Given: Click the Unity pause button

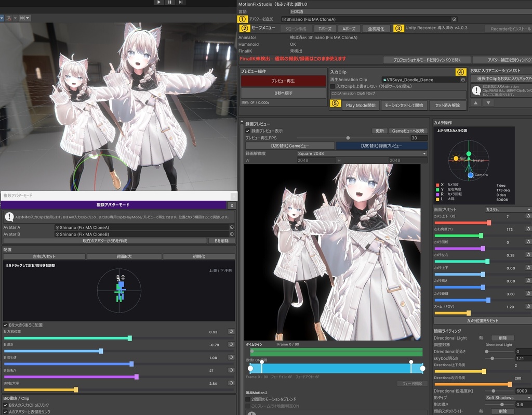Looking at the screenshot, I should coord(170,2).
